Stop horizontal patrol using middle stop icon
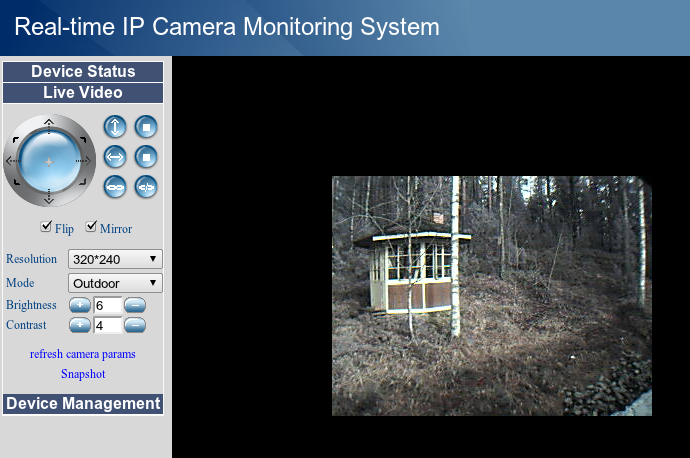 146,157
